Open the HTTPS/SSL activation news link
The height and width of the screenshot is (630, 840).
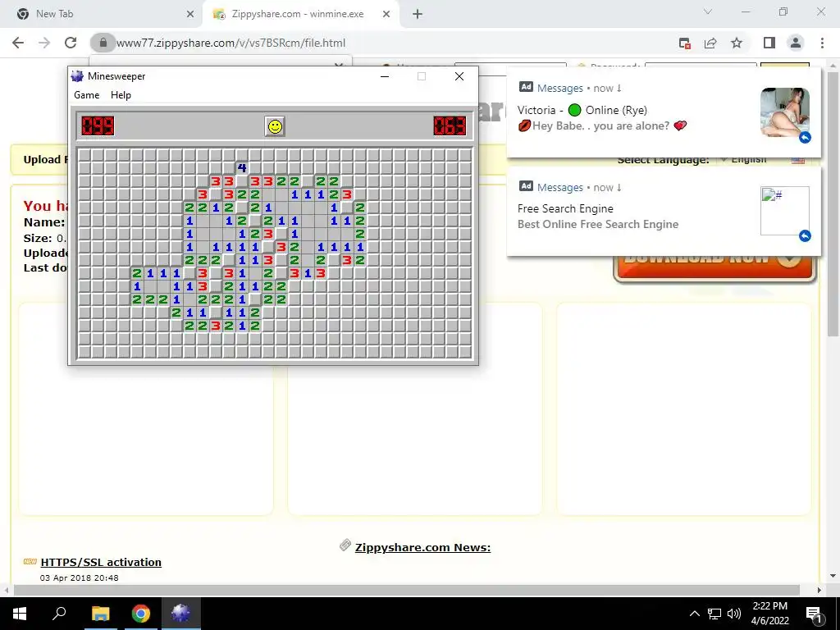coord(101,562)
